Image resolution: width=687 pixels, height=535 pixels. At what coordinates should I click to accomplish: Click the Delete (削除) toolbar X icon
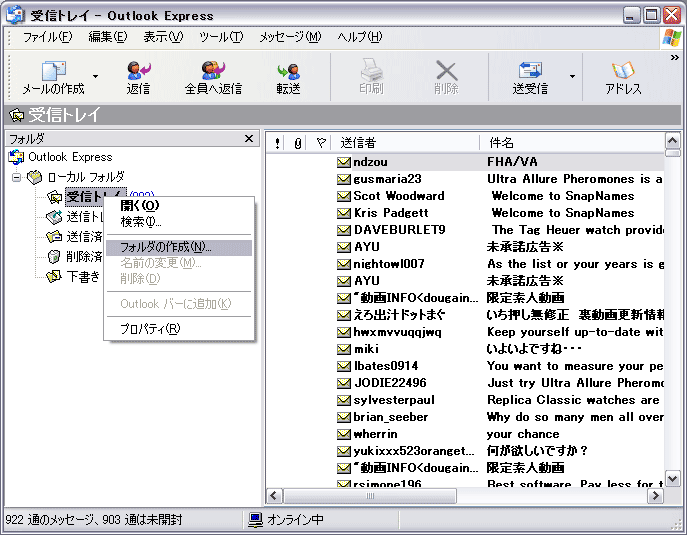(446, 71)
